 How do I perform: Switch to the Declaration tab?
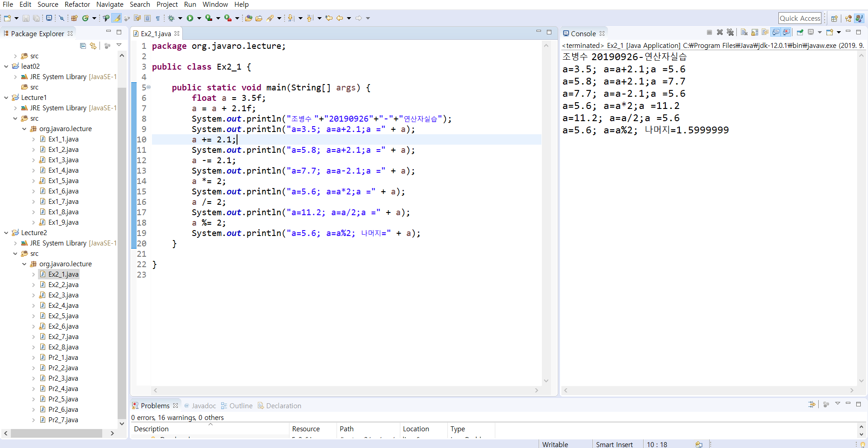(x=279, y=406)
